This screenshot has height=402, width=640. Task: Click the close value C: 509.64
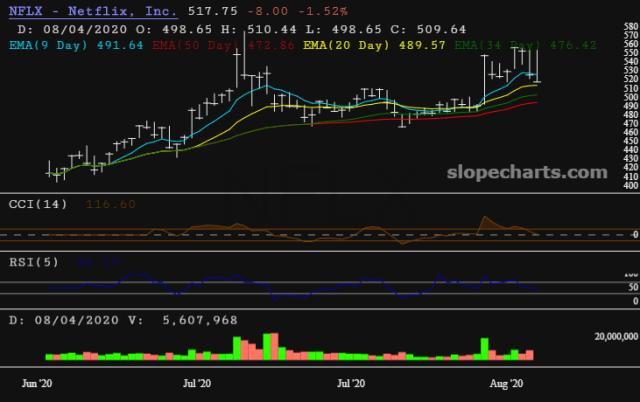tap(428, 29)
